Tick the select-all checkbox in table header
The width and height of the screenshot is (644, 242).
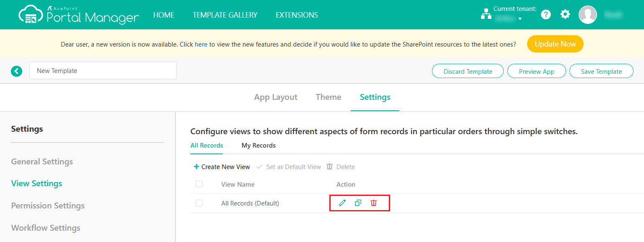point(199,184)
